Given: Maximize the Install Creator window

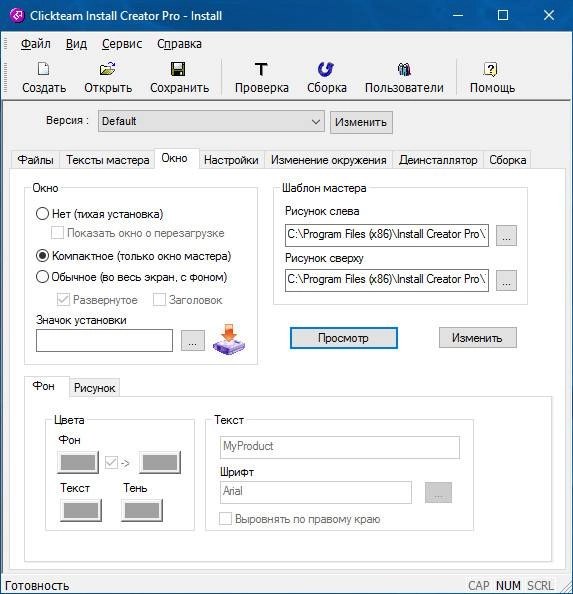Looking at the screenshot, I should point(503,15).
